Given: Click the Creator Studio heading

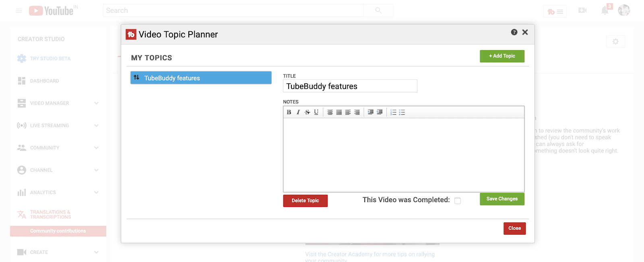Looking at the screenshot, I should tap(41, 39).
